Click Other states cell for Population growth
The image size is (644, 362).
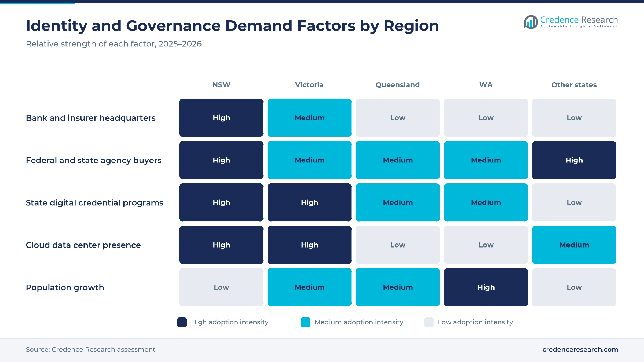[574, 287]
